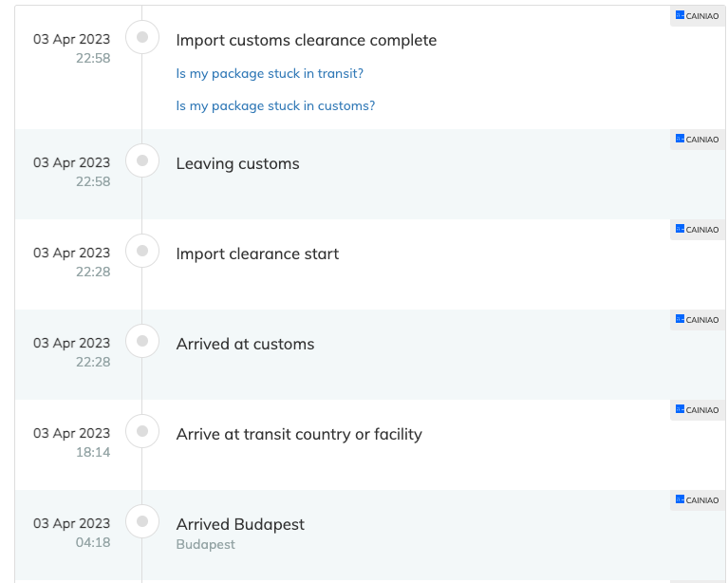Open 'Is my package stuck in transit?' link
This screenshot has width=728, height=583.
tap(270, 73)
